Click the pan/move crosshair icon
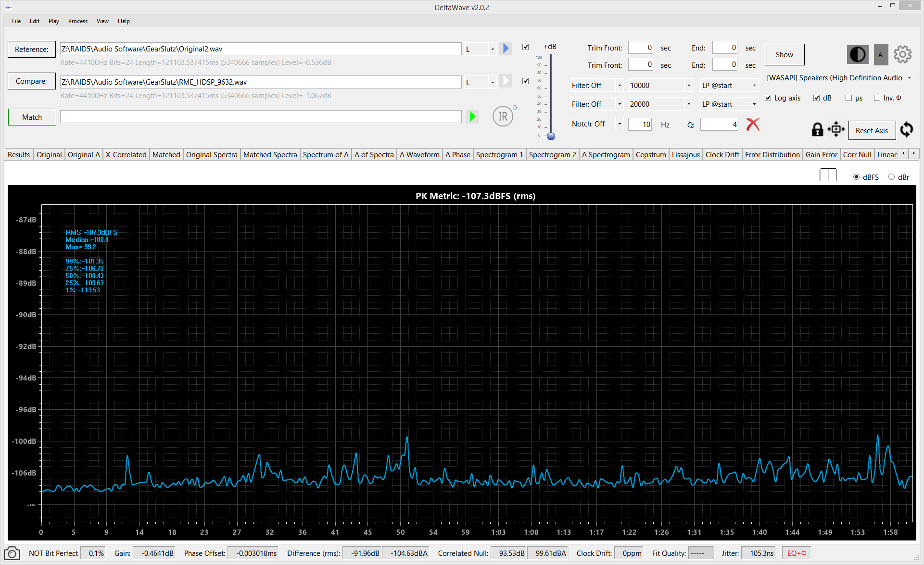The image size is (924, 565). (x=836, y=129)
